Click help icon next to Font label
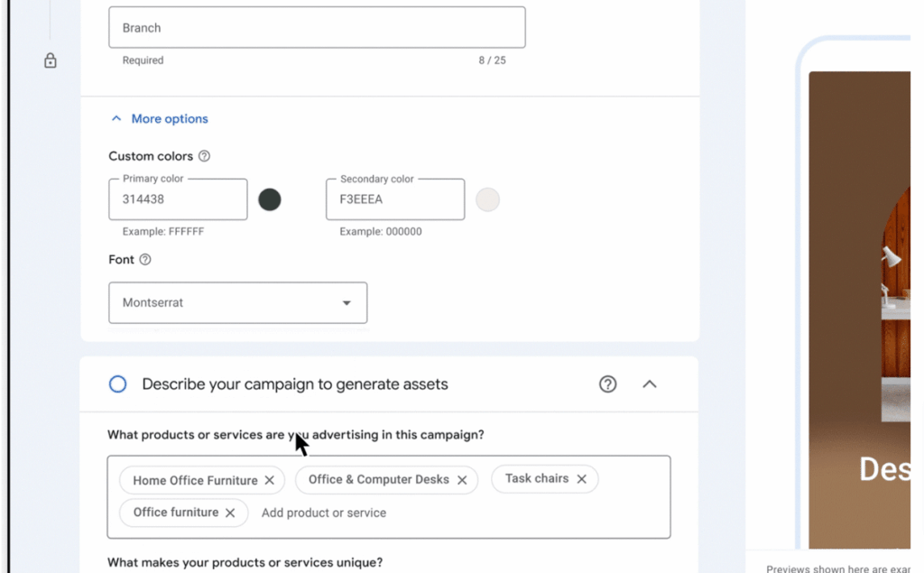 coord(145,260)
